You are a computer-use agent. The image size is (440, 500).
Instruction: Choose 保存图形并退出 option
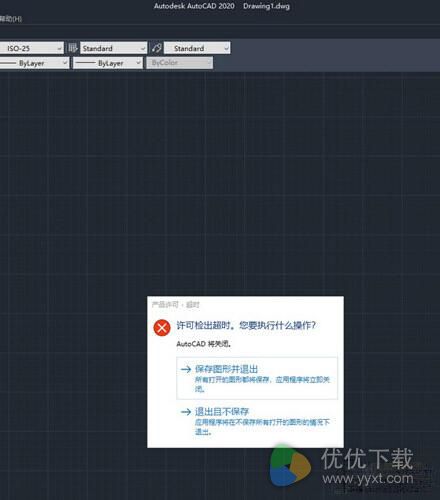pyautogui.click(x=257, y=378)
